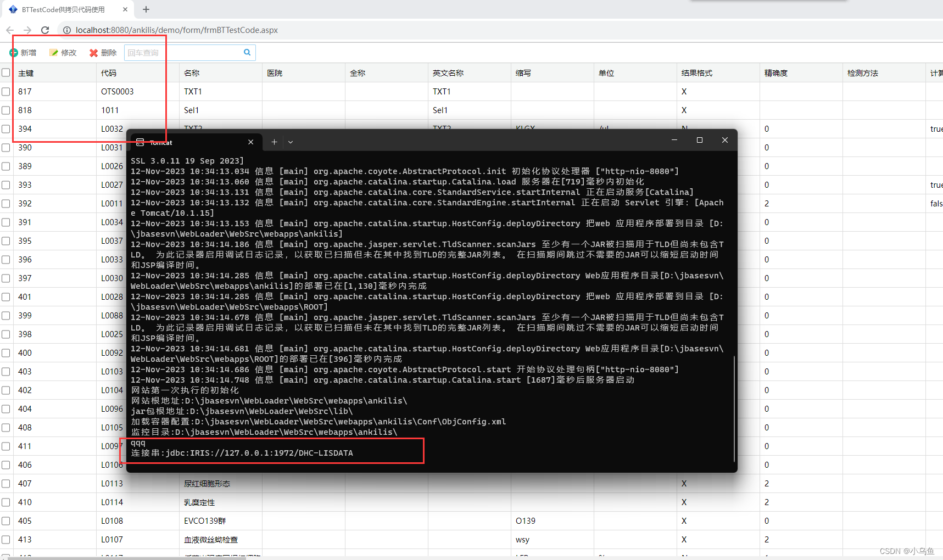943x560 pixels.
Task: Go back with browser back arrow
Action: tap(10, 30)
